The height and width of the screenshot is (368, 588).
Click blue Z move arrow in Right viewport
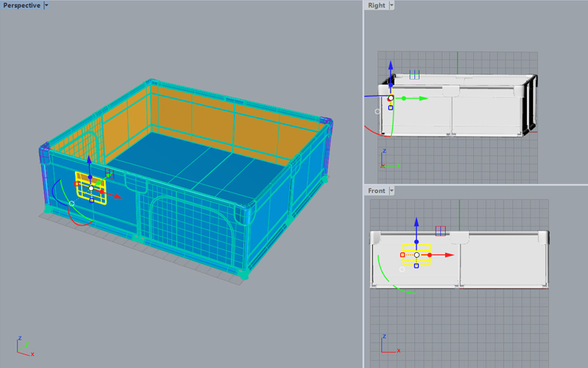coord(390,67)
